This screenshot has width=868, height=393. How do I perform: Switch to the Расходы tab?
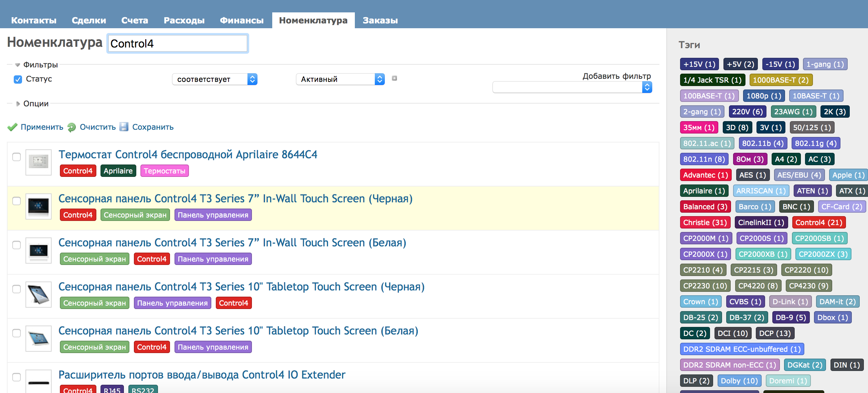point(184,20)
